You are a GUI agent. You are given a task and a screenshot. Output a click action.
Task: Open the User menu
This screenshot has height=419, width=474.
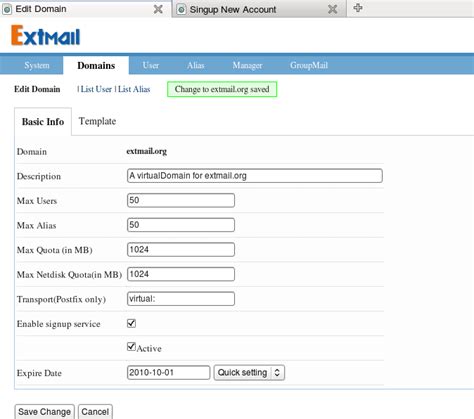pos(151,65)
